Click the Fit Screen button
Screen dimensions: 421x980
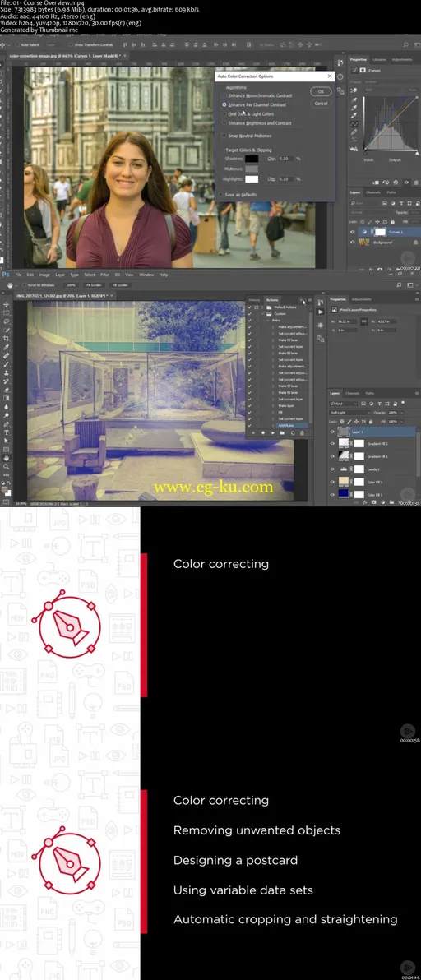tap(95, 284)
